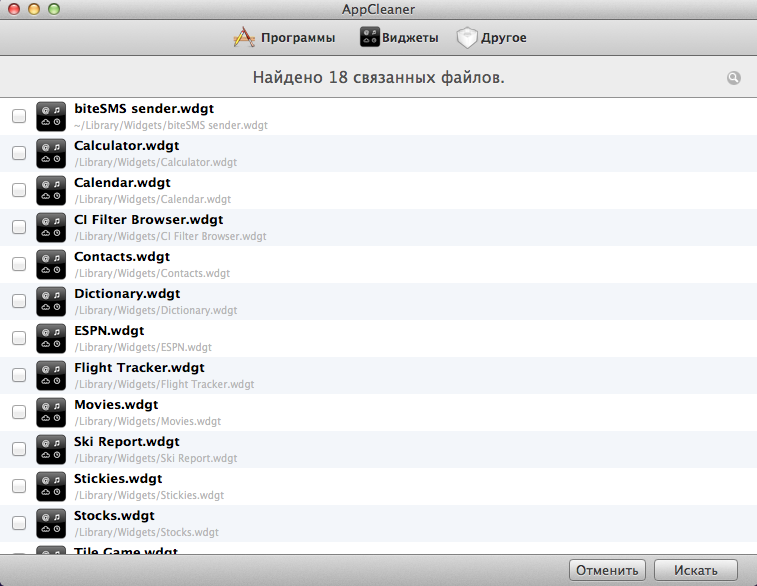Select the Calendar.wdgt file name

[122, 182]
